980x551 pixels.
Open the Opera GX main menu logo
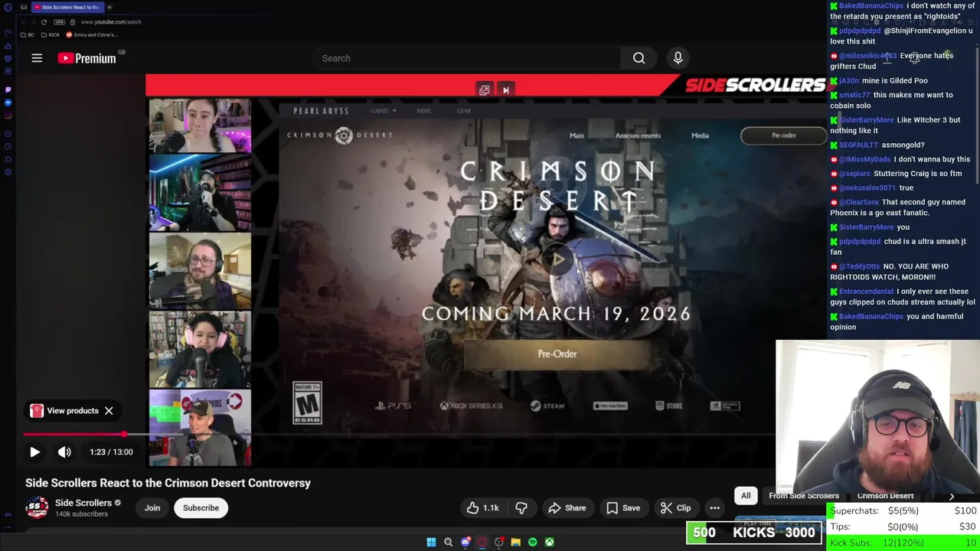pos(8,7)
